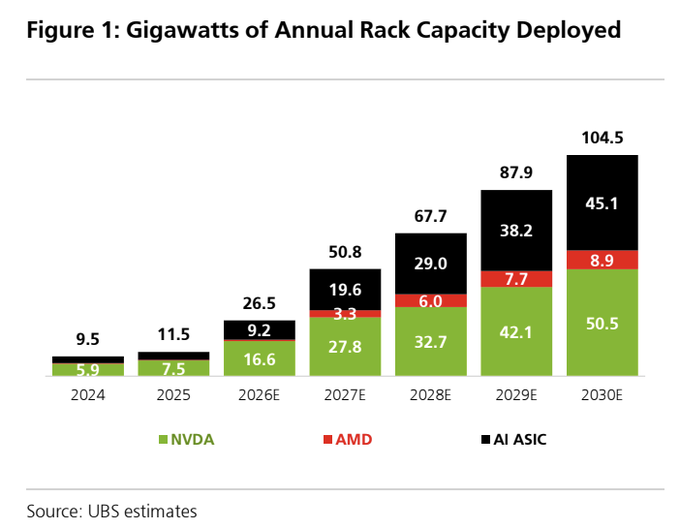Click the 26.5 total above the 2026E bar

pos(259,303)
